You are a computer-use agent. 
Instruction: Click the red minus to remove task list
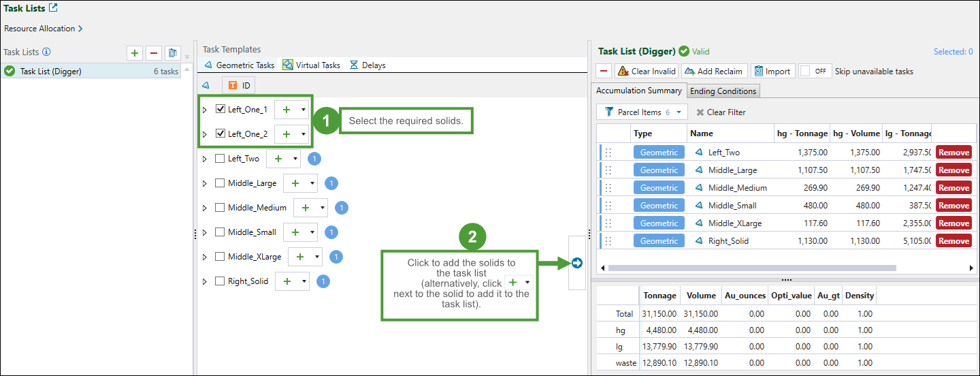154,53
